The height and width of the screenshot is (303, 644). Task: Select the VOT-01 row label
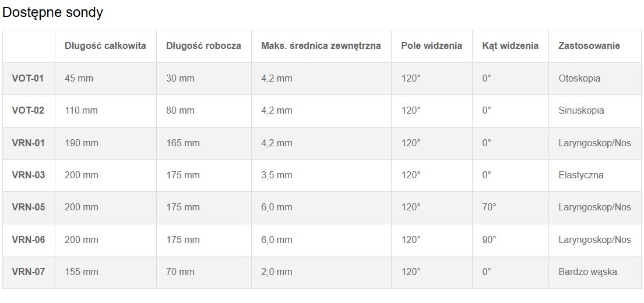(28, 78)
